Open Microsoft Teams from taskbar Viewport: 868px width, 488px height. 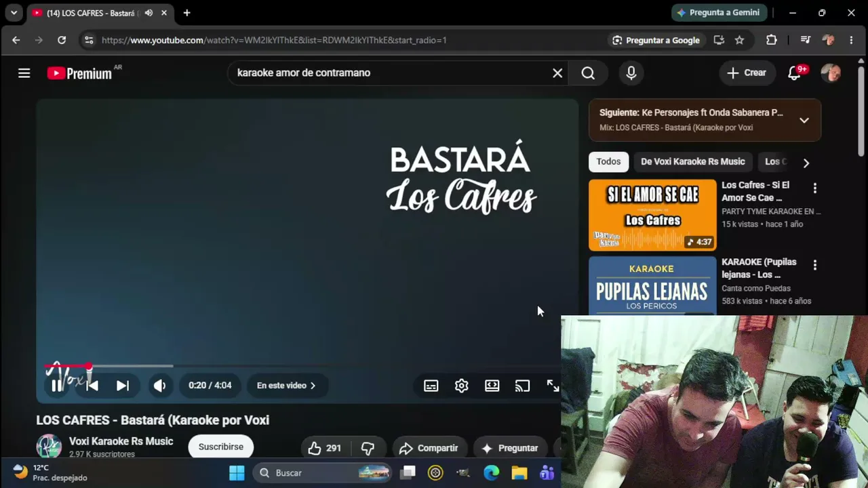point(547,473)
